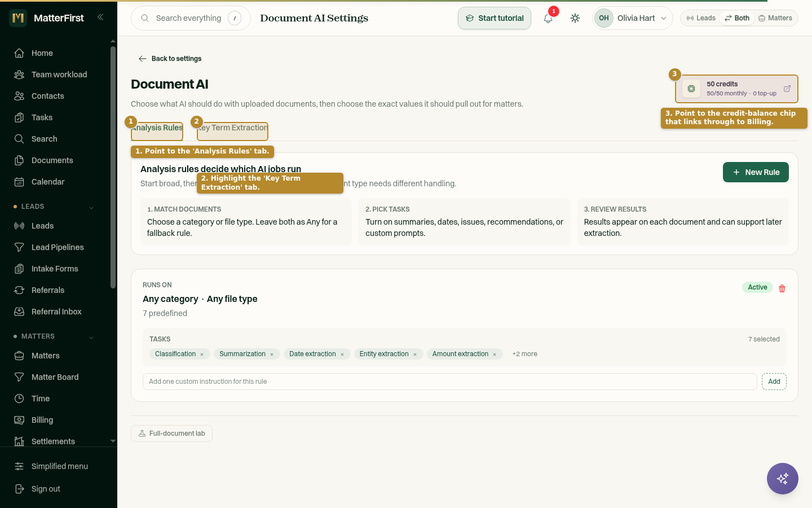Screen dimensions: 812x508
Task: Click the '7 predefined' text
Action: point(165,313)
